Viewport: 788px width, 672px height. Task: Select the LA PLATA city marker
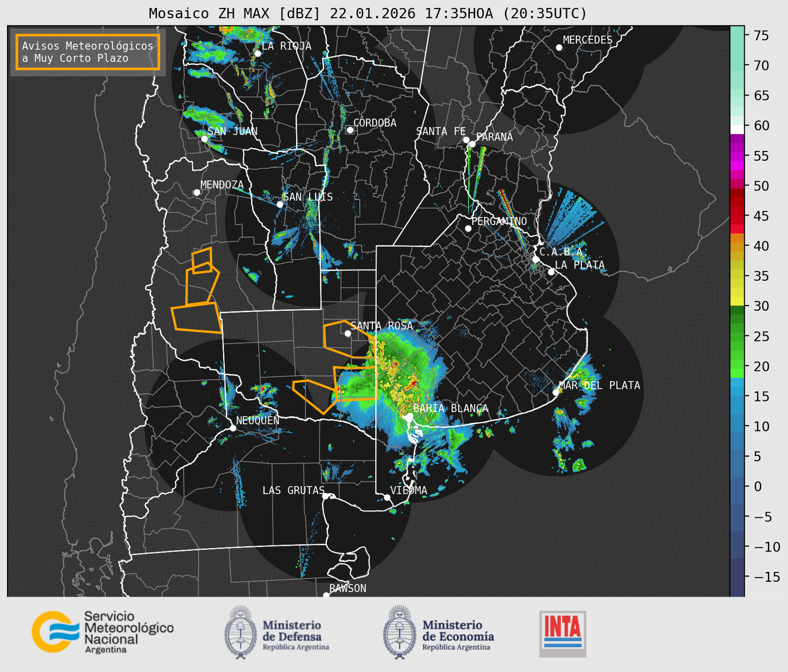551,272
